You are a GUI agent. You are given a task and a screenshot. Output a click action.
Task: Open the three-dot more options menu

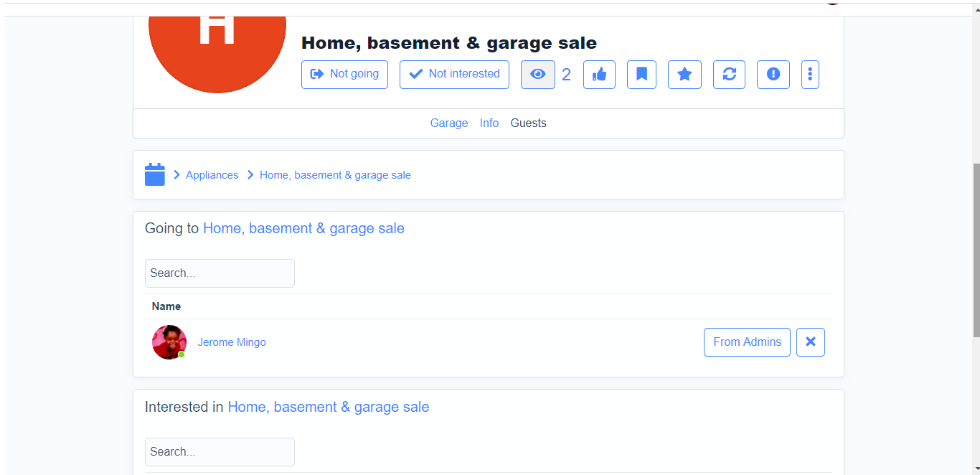pos(810,75)
